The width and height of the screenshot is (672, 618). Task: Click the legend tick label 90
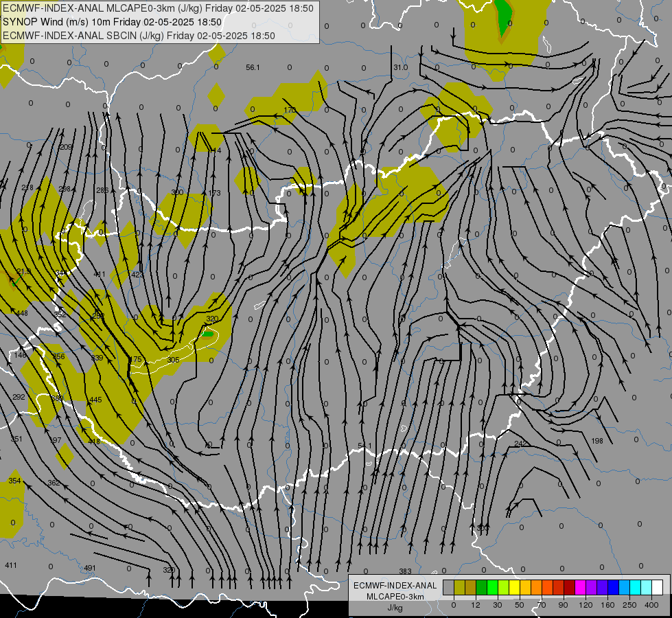[x=563, y=605]
